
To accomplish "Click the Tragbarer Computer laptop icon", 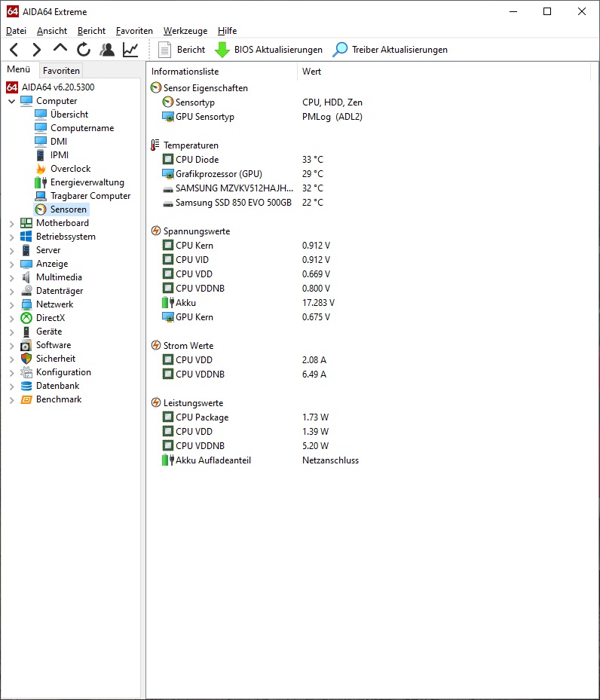I will point(41,196).
